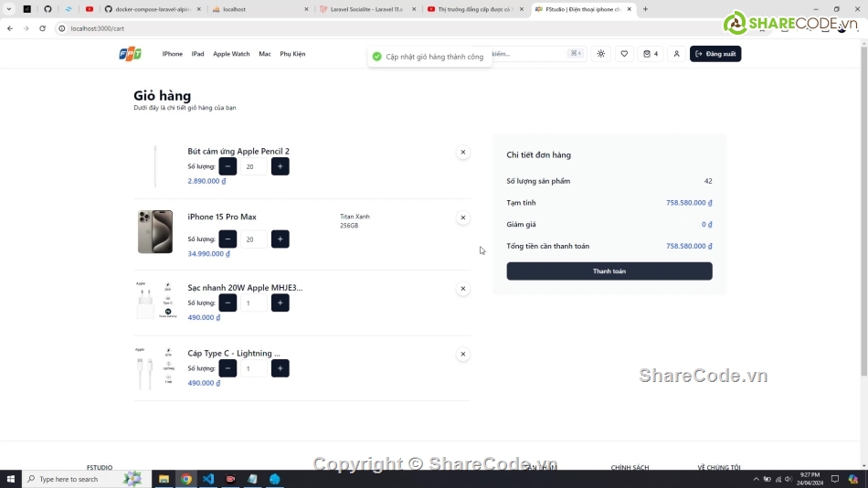Image resolution: width=868 pixels, height=488 pixels.
Task: Click the Đăng xuất logout button
Action: click(715, 54)
